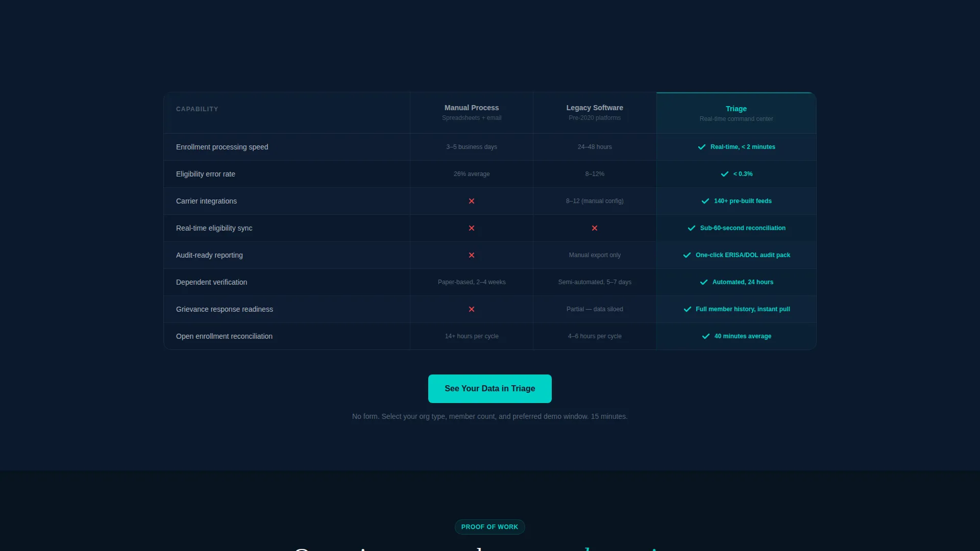Click the red X for Real-time eligibility sync Manual Process
The image size is (980, 551).
pyautogui.click(x=472, y=228)
